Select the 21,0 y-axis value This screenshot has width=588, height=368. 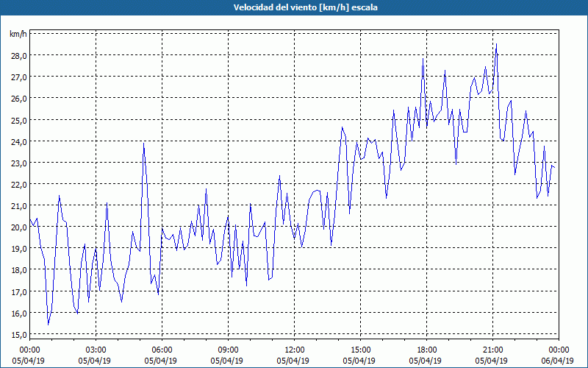tap(18, 206)
